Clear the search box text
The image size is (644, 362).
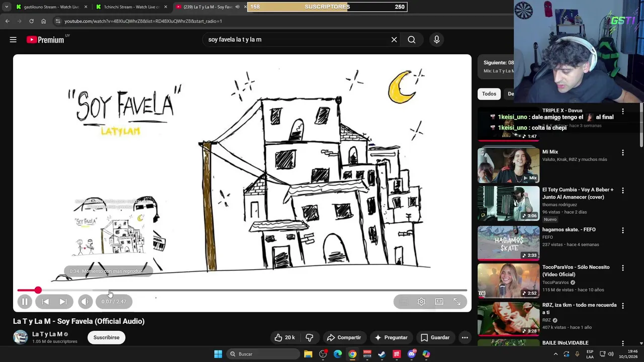(x=394, y=40)
